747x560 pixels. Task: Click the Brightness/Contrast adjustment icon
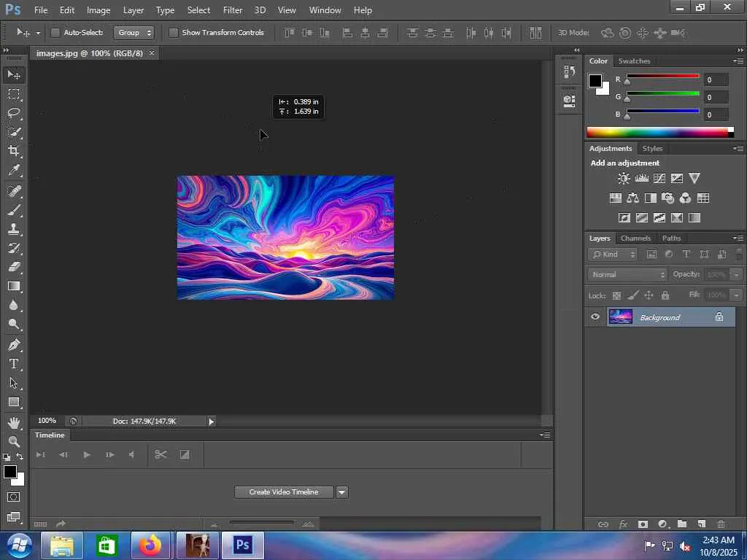pyautogui.click(x=624, y=178)
